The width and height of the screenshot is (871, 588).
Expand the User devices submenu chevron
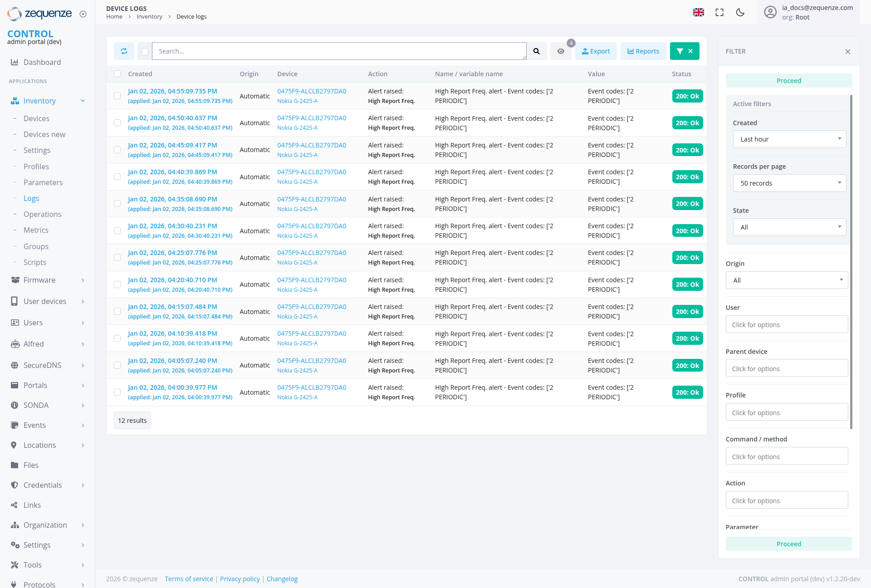tap(83, 301)
